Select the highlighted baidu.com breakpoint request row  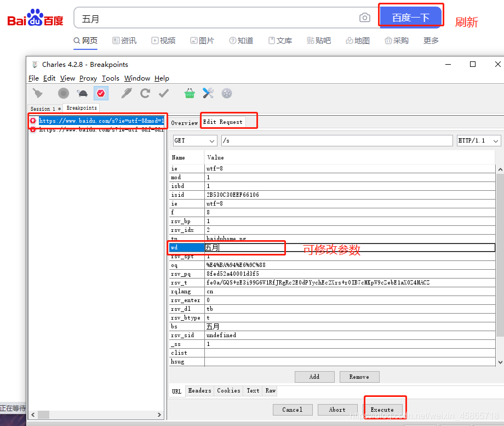coord(101,121)
